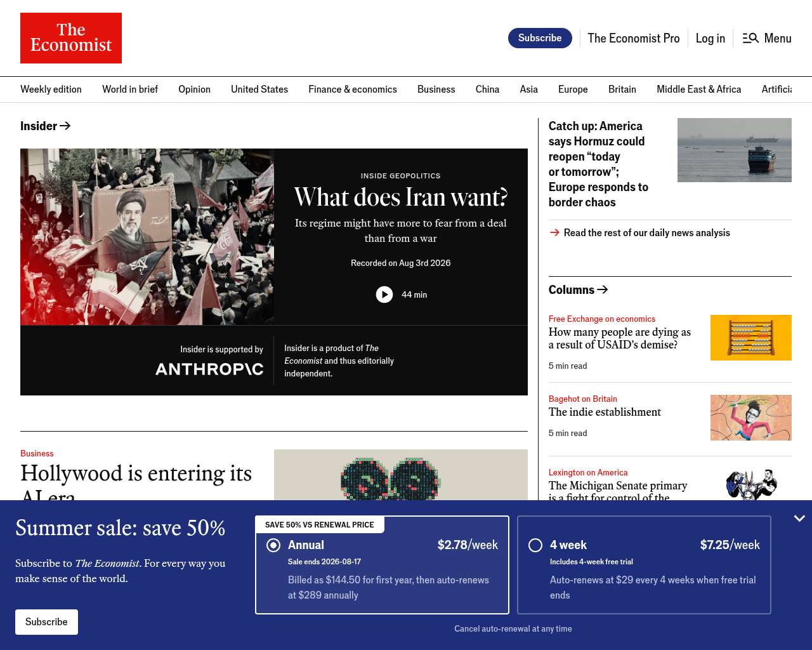Click 'Recorded on Aug 3rd 2026' text
Screen dimensions: 812x650
(401, 263)
